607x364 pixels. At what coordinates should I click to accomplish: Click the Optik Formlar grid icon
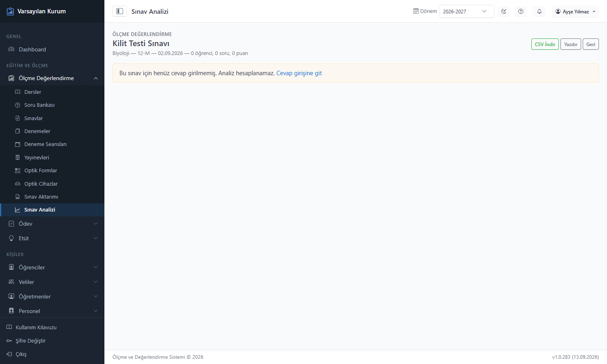[x=17, y=171]
